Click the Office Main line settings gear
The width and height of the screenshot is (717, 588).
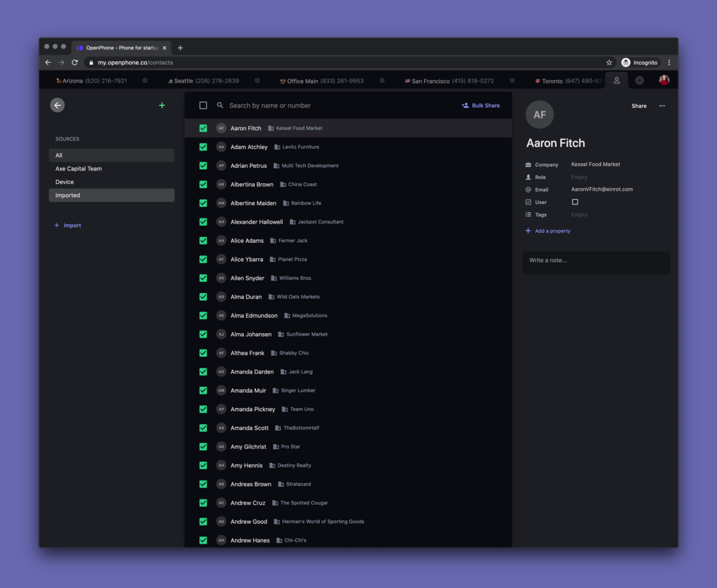point(382,81)
